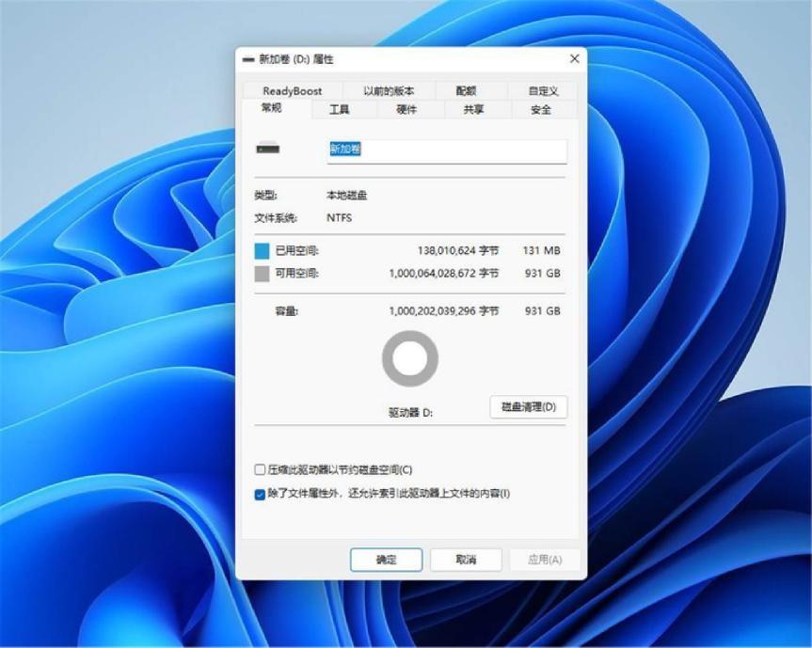Click the 确定 button
This screenshot has height=648, width=812.
coord(387,560)
